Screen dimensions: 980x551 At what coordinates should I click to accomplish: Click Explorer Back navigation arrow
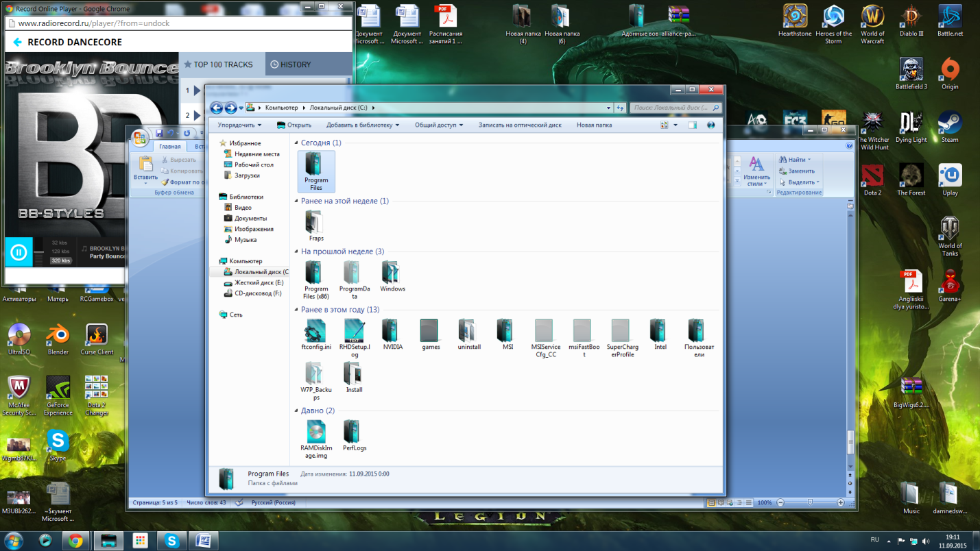216,108
